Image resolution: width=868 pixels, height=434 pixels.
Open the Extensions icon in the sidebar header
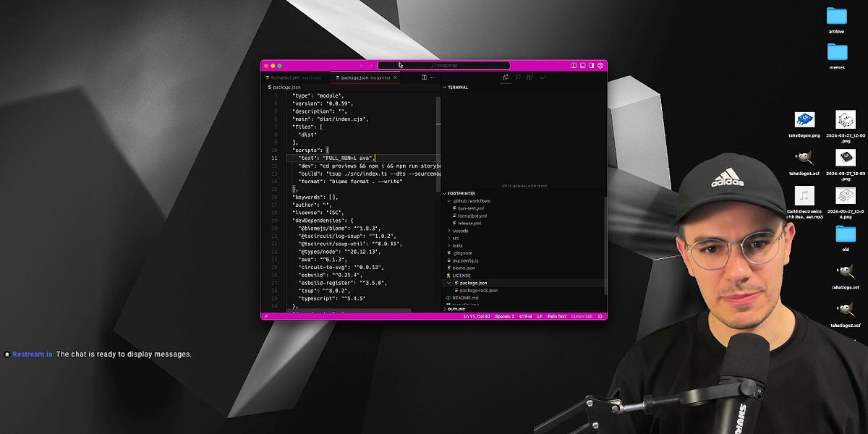pos(529,77)
